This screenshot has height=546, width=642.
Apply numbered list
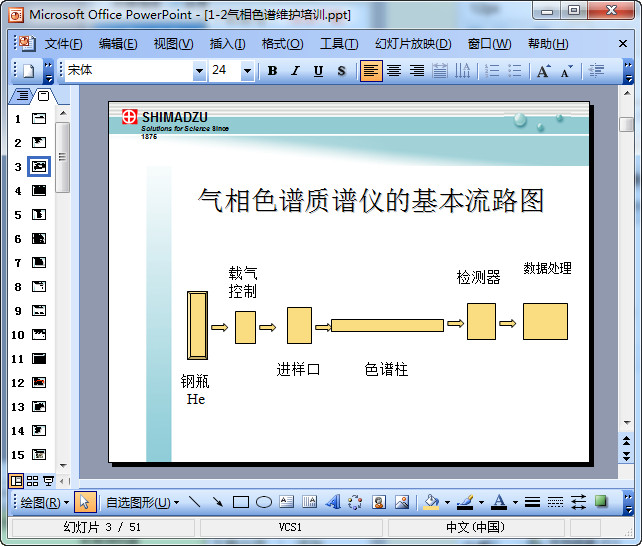pos(491,71)
